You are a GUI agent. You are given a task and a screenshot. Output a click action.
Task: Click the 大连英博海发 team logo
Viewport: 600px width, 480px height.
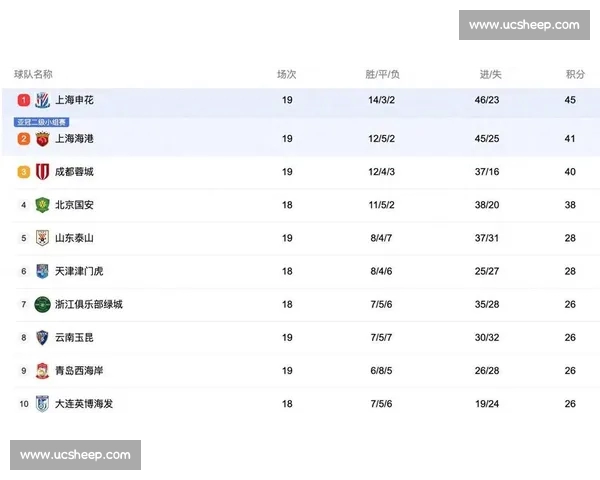pos(42,403)
